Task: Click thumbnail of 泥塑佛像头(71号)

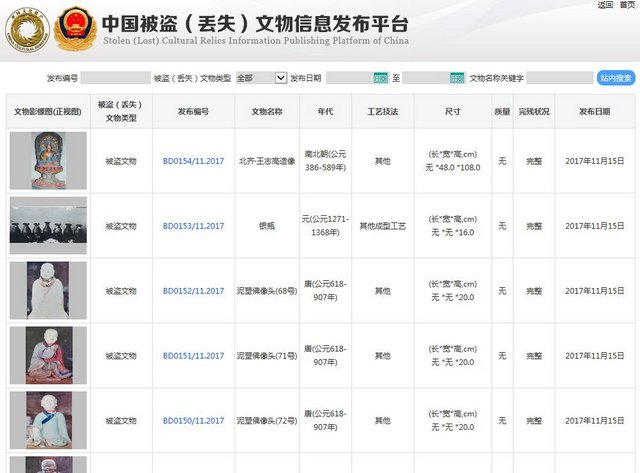Action: 48,355
